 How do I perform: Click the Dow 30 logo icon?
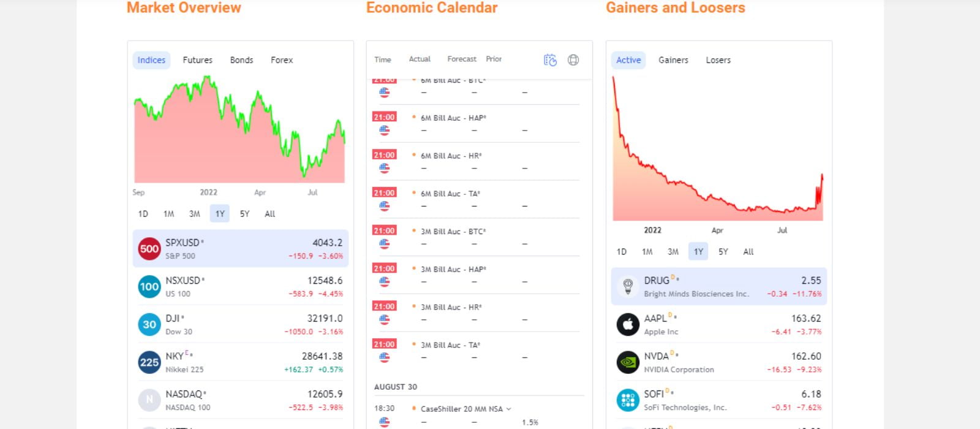[x=149, y=325]
